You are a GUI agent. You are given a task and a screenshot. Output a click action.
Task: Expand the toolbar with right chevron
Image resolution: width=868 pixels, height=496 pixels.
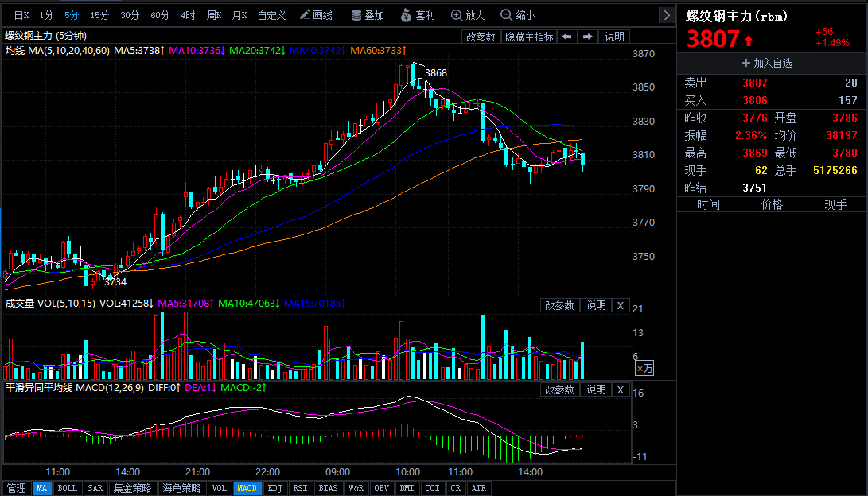[666, 15]
